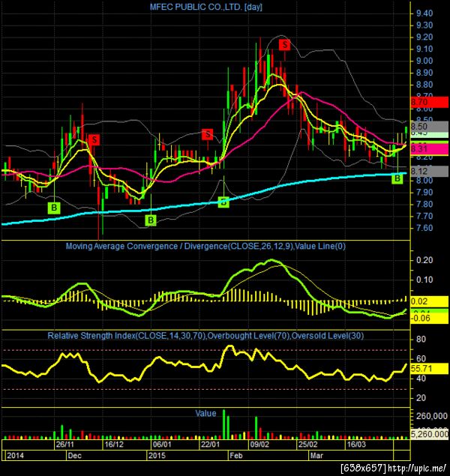The height and width of the screenshot is (476, 450).
Task: Click the gray 8.12 price label
Action: pos(429,171)
